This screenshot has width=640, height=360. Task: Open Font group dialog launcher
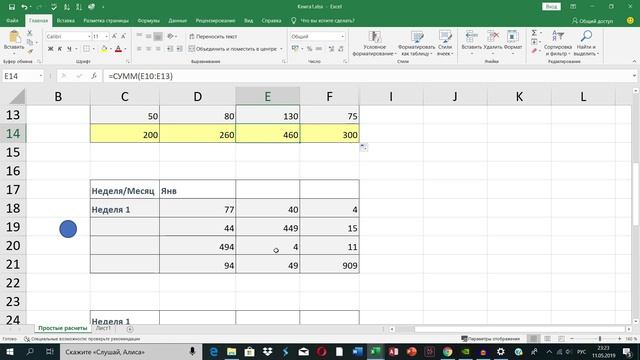[128, 61]
